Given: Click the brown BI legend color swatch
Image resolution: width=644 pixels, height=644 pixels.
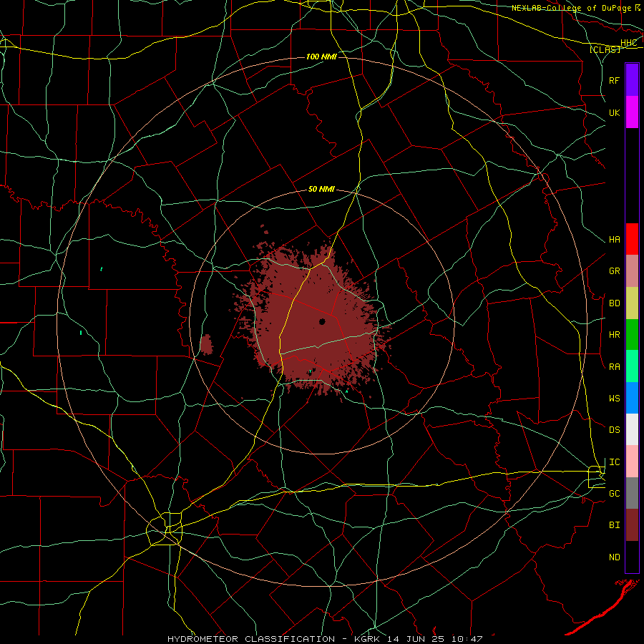Looking at the screenshot, I should point(632,525).
